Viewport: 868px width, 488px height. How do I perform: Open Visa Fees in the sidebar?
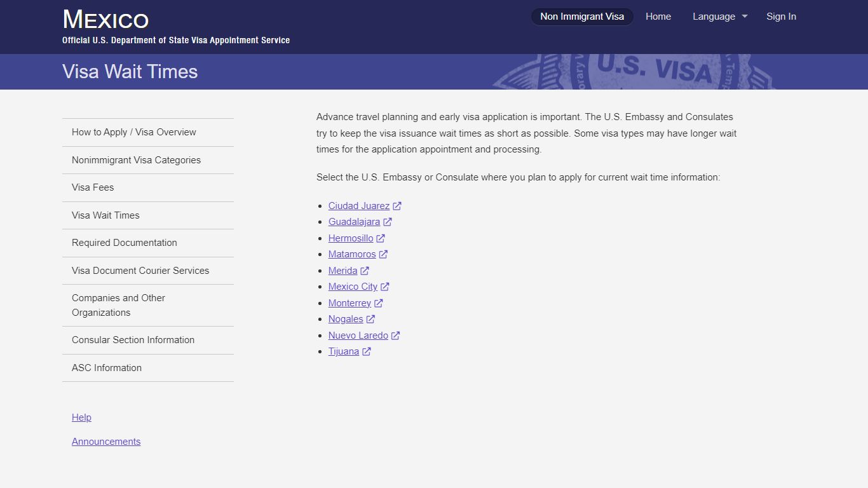coord(148,187)
